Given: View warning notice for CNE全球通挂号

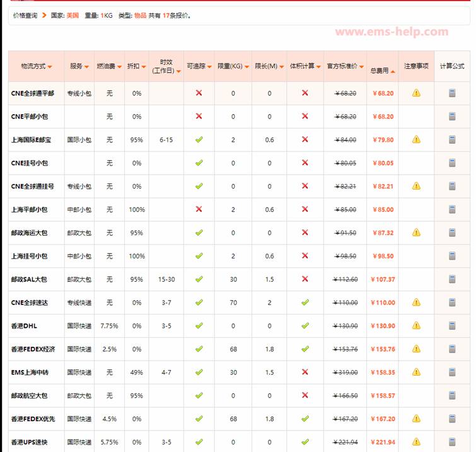Looking at the screenshot, I should coord(416,186).
